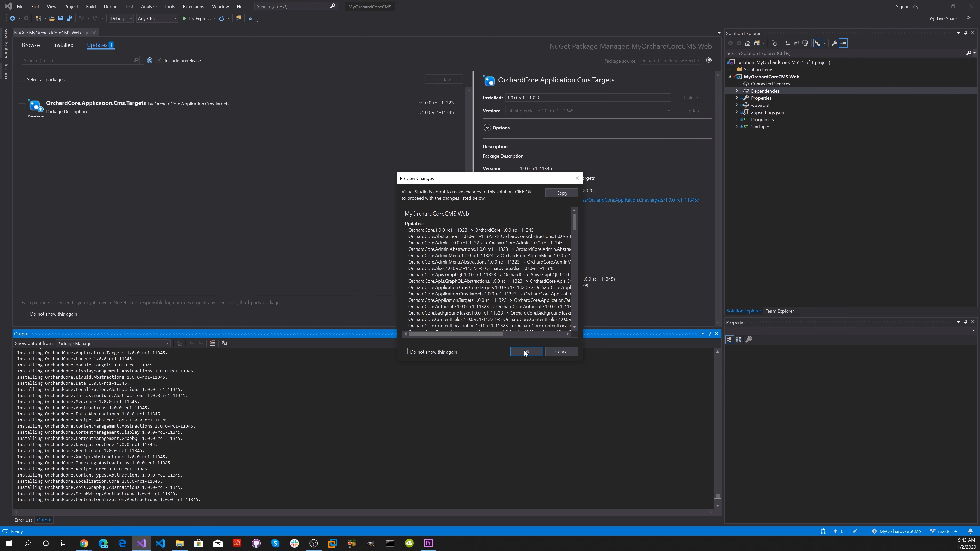
Task: Click the vertical scrollbar thumb in Preview Changes list
Action: pyautogui.click(x=574, y=222)
